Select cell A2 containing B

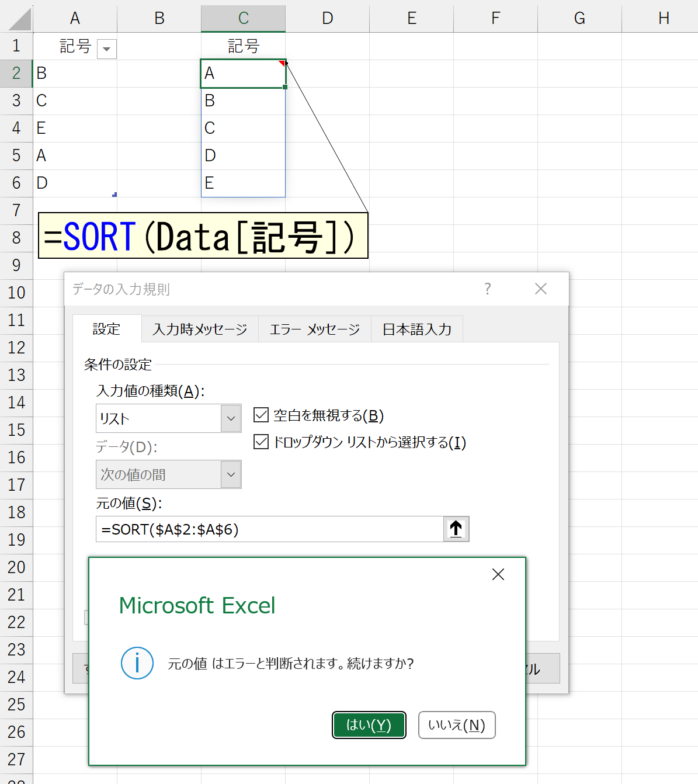coord(75,74)
